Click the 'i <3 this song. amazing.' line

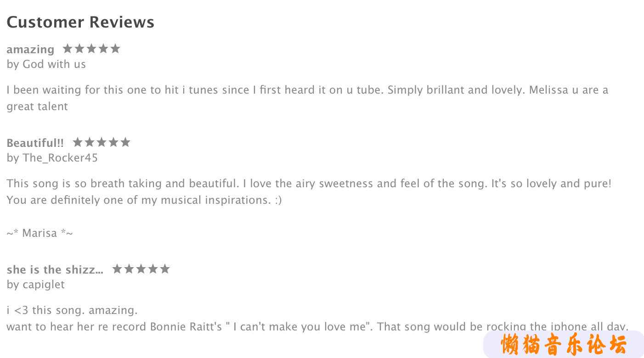(x=72, y=310)
